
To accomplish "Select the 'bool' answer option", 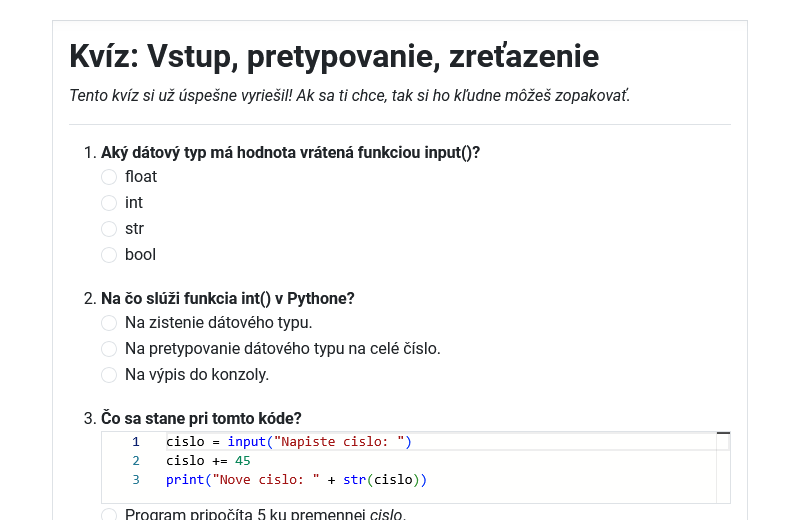I will click(109, 255).
